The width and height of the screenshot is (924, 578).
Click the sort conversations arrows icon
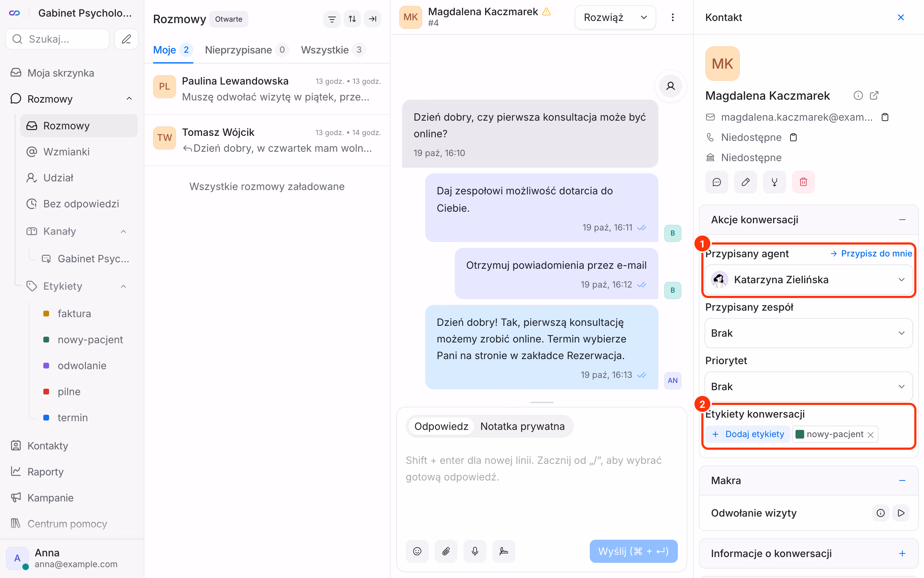click(352, 19)
